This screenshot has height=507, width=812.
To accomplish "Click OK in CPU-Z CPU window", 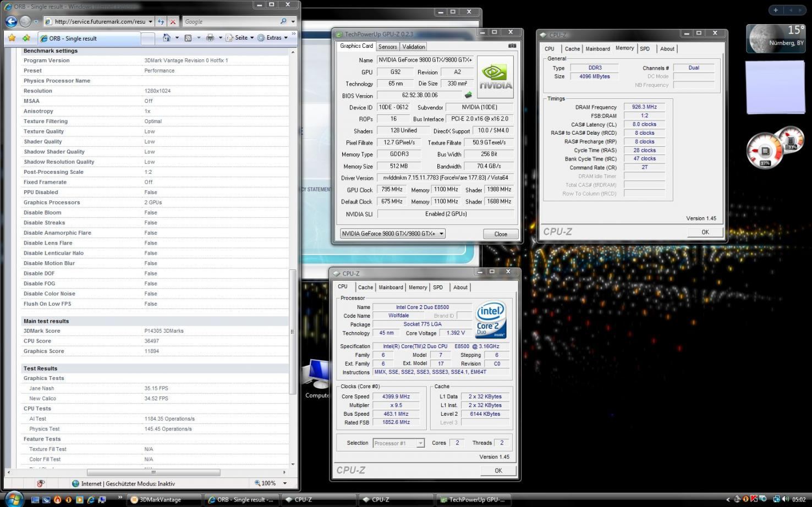I will [498, 470].
